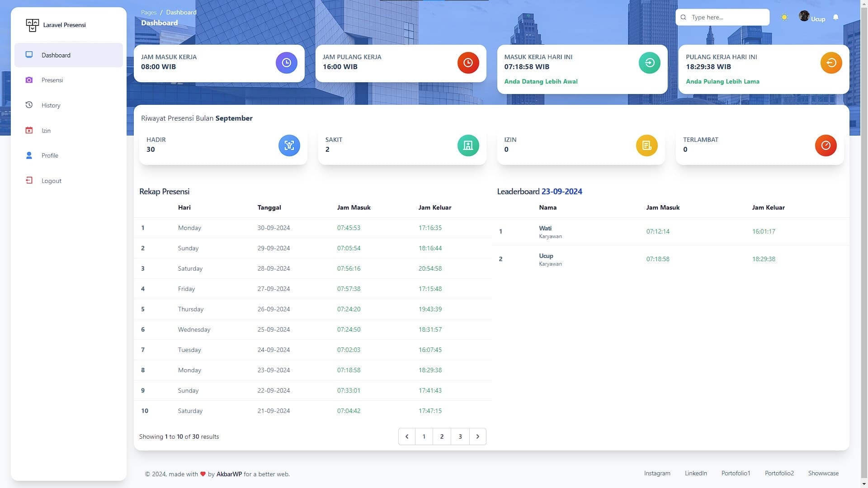Open the Ucup user profile menu
Image resolution: width=868 pixels, height=488 pixels.
pyautogui.click(x=812, y=18)
